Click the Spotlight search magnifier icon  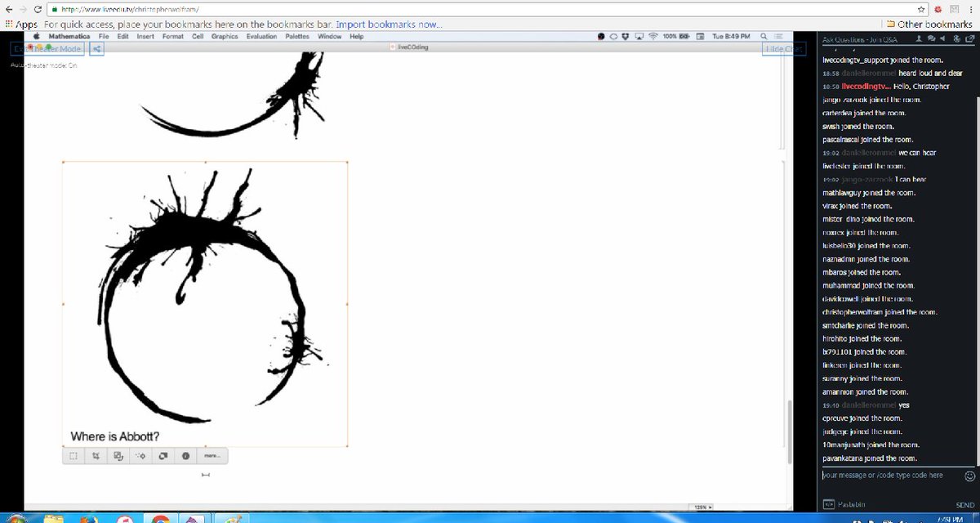[763, 37]
